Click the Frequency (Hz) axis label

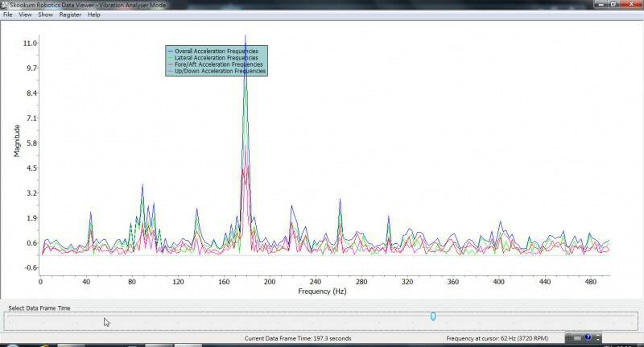(x=323, y=291)
